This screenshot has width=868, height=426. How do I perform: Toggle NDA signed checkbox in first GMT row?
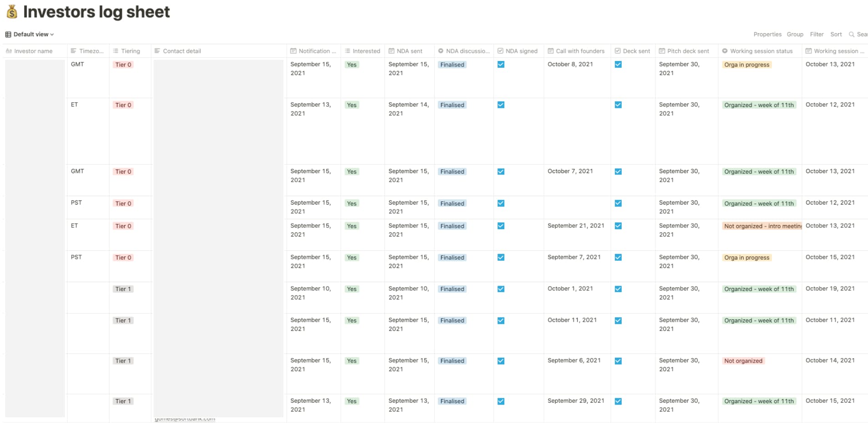(501, 65)
